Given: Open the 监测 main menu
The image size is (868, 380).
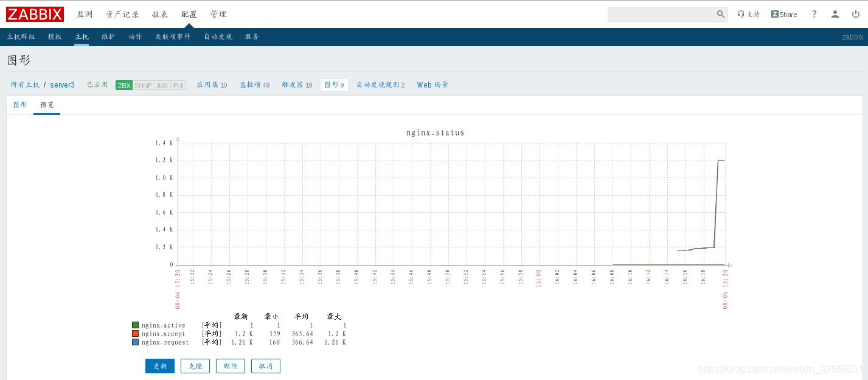Looking at the screenshot, I should point(85,14).
